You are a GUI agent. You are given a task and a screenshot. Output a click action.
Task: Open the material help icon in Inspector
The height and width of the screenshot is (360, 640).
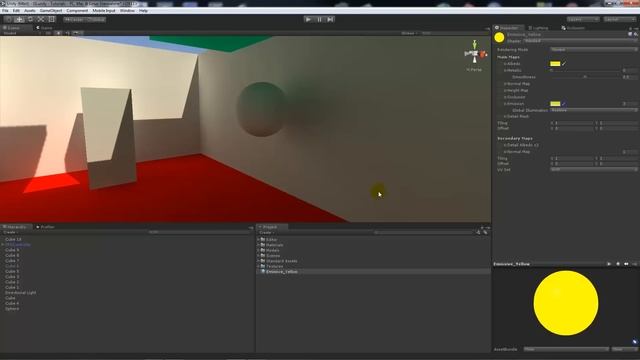click(630, 34)
